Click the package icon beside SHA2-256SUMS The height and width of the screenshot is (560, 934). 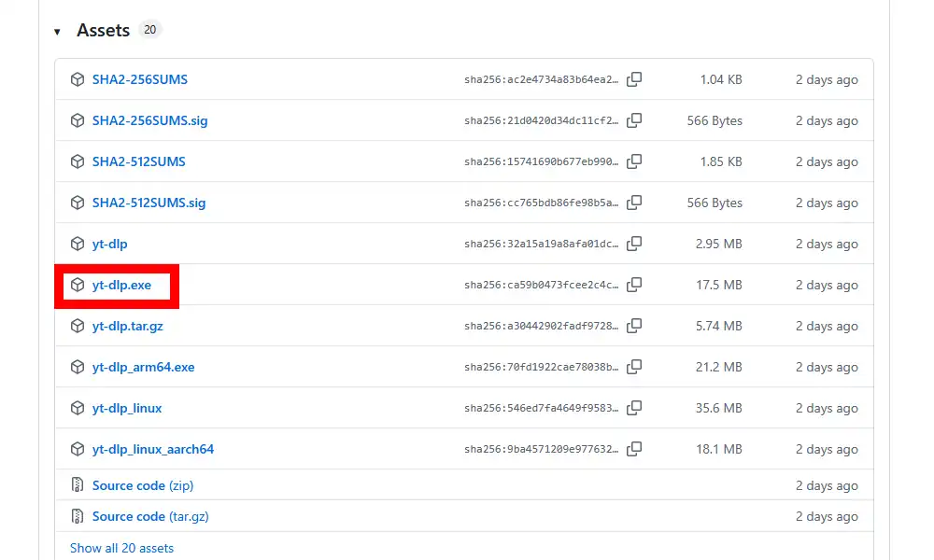(x=78, y=79)
